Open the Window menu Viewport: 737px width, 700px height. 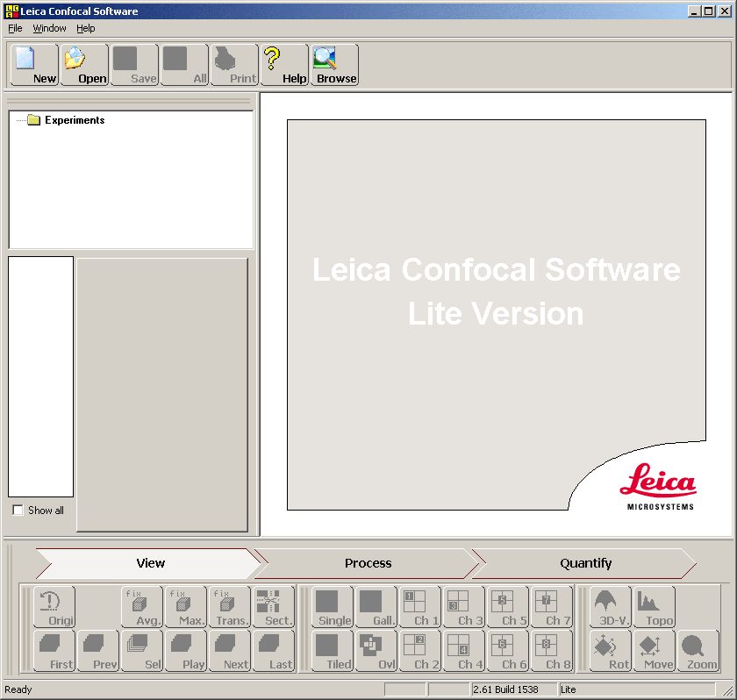tap(49, 28)
